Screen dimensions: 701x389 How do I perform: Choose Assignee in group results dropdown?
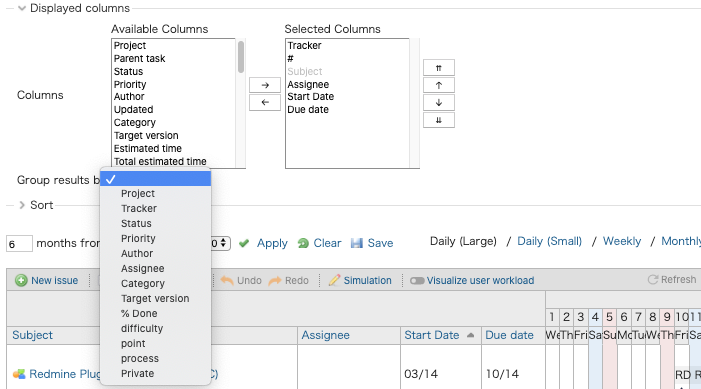point(143,268)
